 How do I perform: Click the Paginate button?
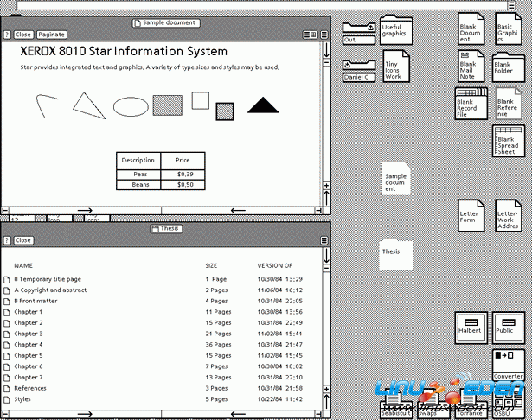(x=51, y=35)
